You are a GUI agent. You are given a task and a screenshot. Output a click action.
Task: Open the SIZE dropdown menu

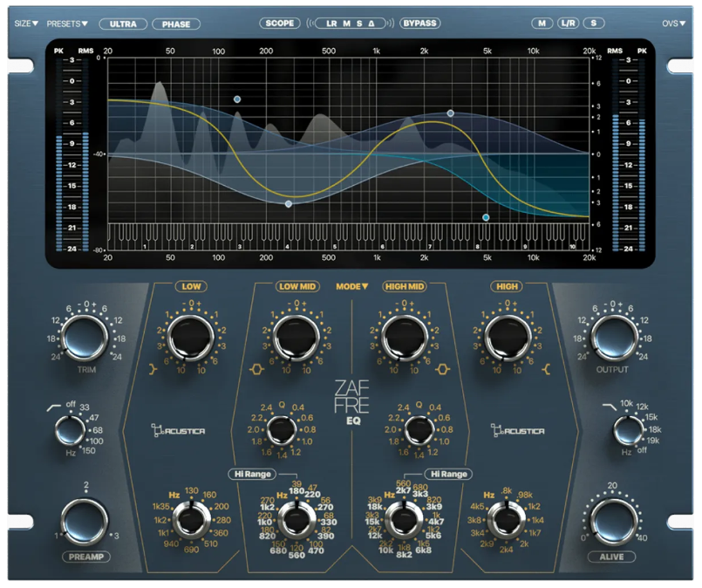click(26, 24)
